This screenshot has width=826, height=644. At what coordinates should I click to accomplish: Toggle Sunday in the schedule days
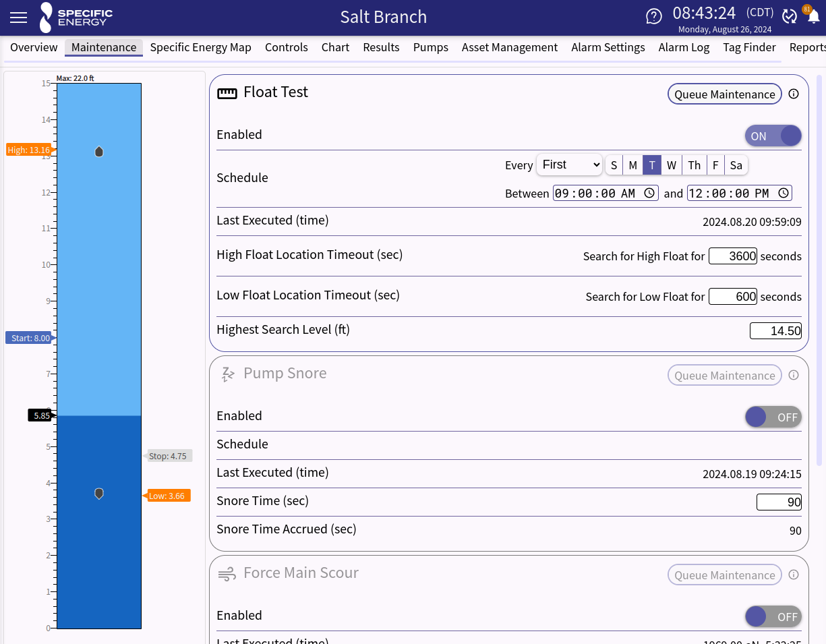(x=614, y=165)
